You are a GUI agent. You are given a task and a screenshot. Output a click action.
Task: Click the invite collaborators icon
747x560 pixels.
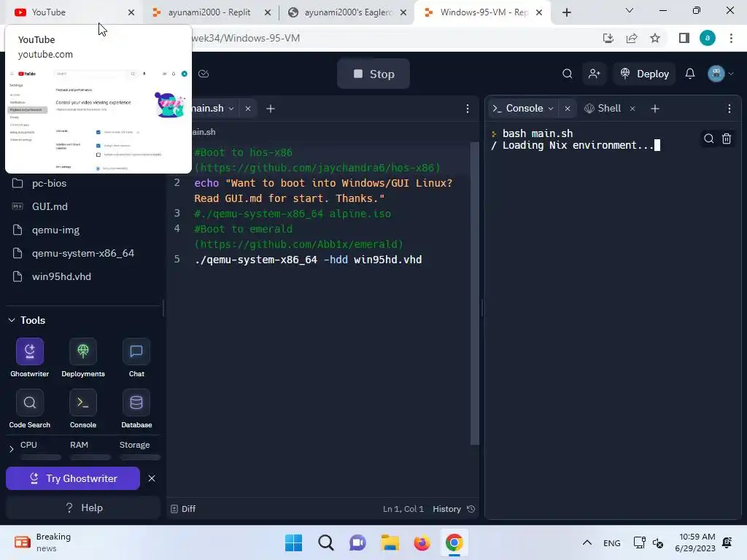[x=594, y=74]
